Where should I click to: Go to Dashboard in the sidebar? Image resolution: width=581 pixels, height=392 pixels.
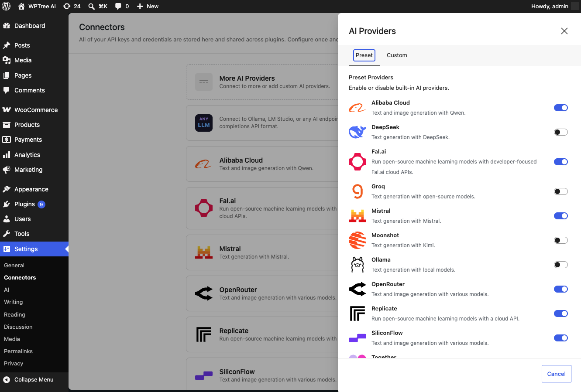click(34, 26)
